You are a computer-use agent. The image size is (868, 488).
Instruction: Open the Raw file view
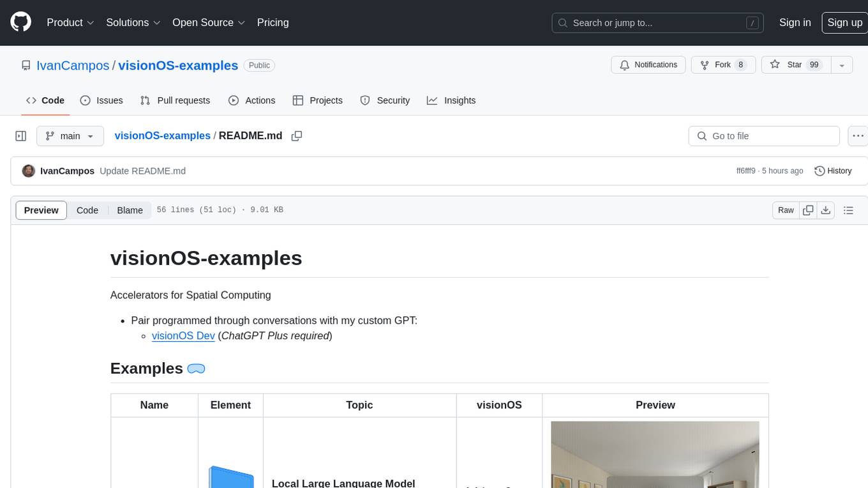tap(786, 210)
